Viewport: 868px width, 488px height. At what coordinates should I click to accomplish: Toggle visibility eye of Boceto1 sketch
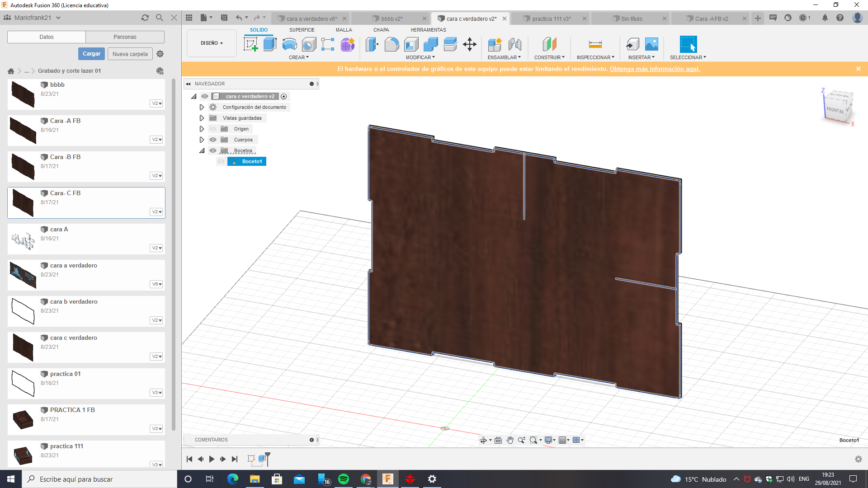pyautogui.click(x=221, y=161)
